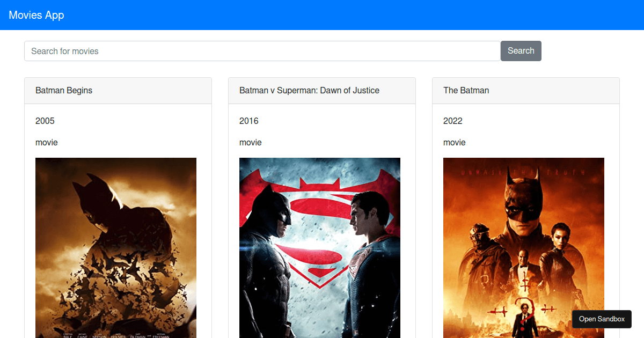The width and height of the screenshot is (644, 338).
Task: Click the movie type label under 2022
Action: click(455, 142)
